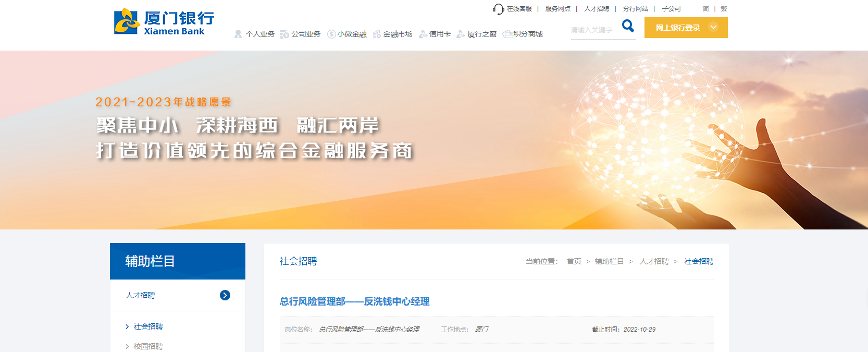Expand the 网上银行登录 dropdown arrow
The width and height of the screenshot is (868, 352).
pyautogui.click(x=714, y=28)
